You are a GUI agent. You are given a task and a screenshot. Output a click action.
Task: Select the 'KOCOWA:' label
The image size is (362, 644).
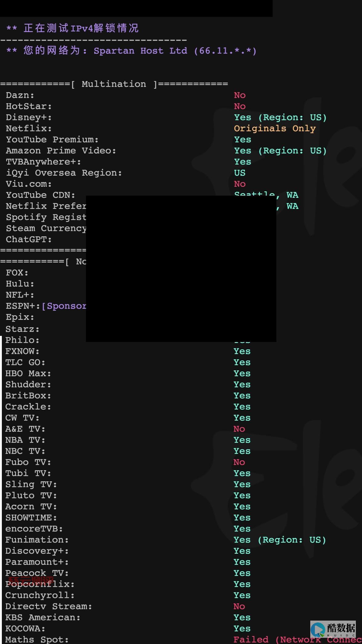(25, 629)
